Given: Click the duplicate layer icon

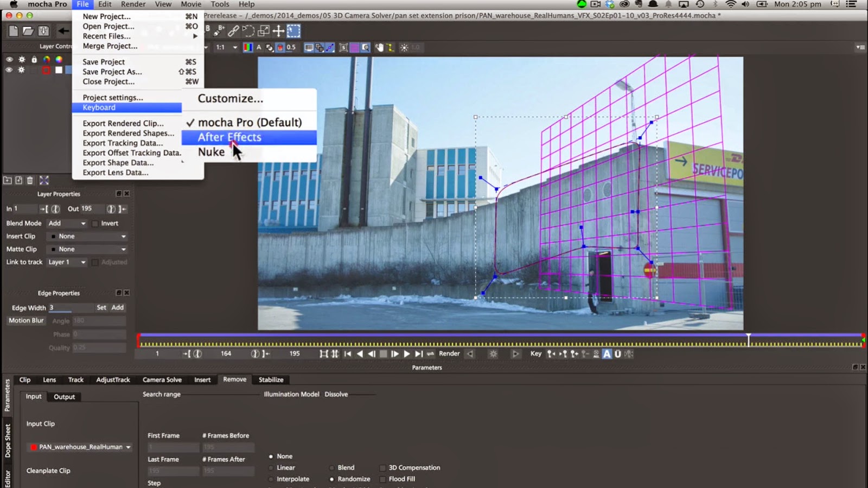Looking at the screenshot, I should pos(19,180).
